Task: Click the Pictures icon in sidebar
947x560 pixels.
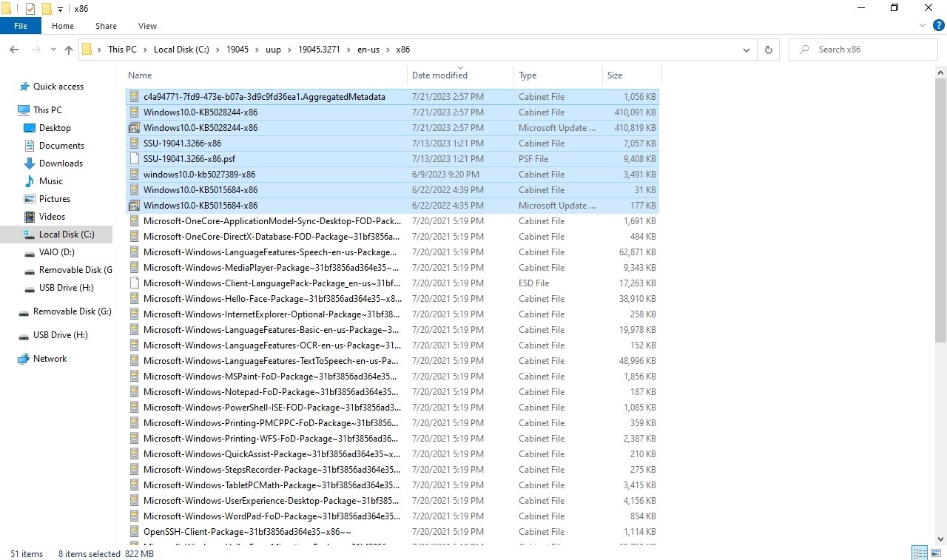Action: pos(30,199)
